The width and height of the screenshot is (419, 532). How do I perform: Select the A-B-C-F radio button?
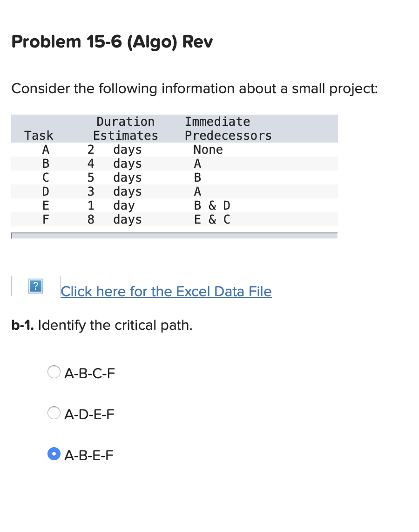coord(54,372)
